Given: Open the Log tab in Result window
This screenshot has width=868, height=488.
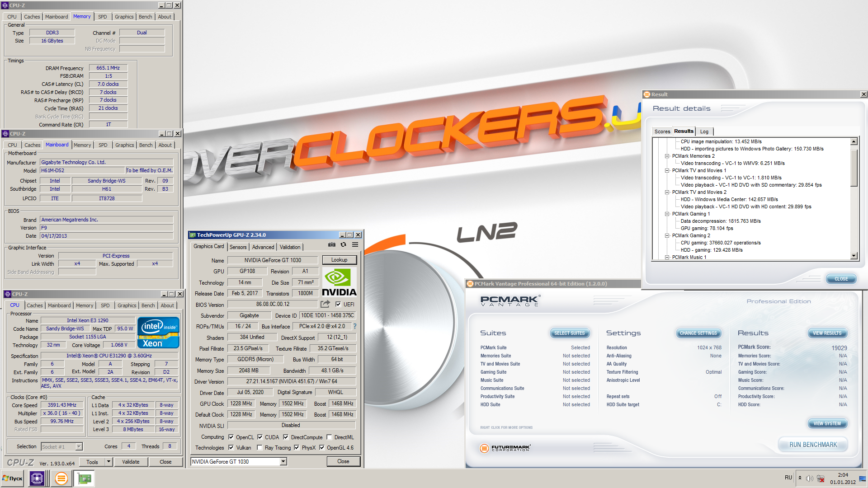Looking at the screenshot, I should [704, 131].
